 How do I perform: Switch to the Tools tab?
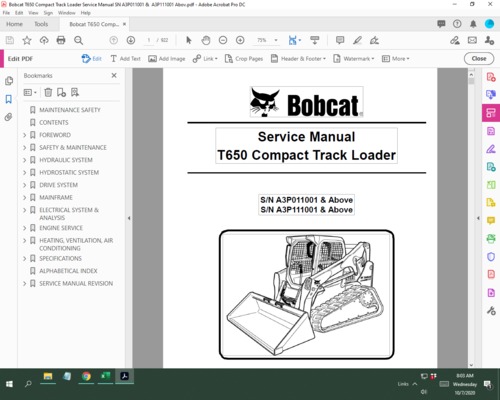(41, 24)
